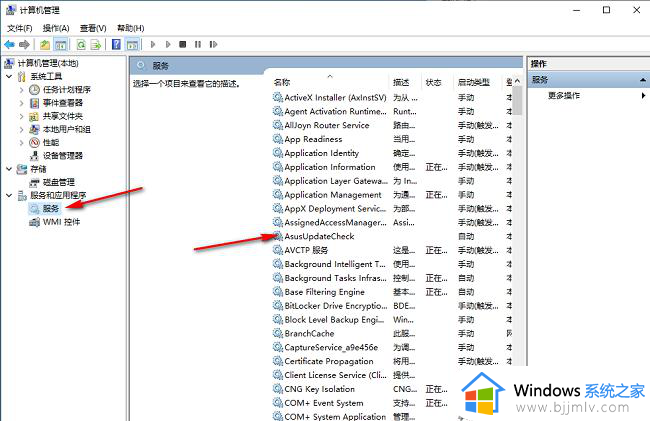Collapse the 服务和应用程序 tree node

9,195
